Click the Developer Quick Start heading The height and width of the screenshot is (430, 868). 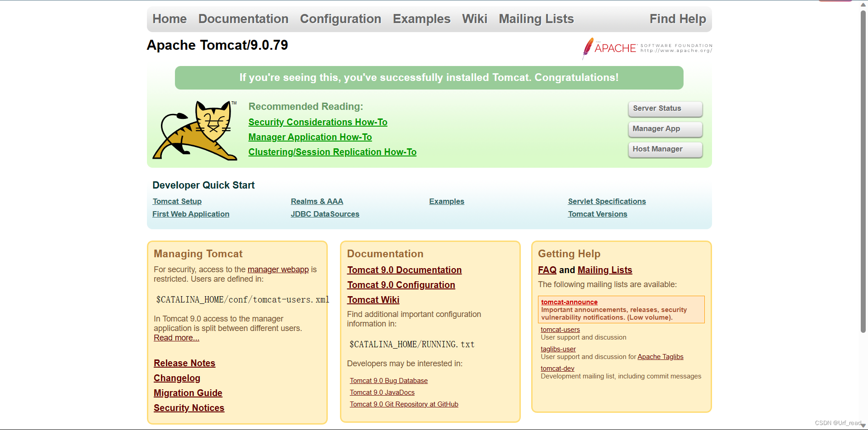tap(203, 185)
